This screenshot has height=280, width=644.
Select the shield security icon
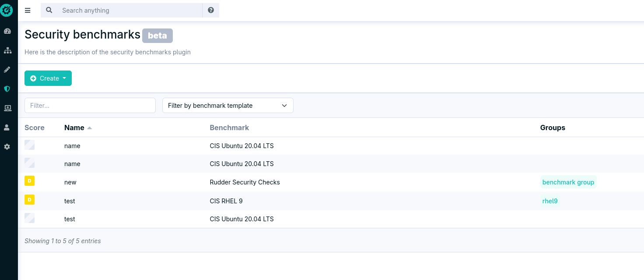(x=7, y=89)
